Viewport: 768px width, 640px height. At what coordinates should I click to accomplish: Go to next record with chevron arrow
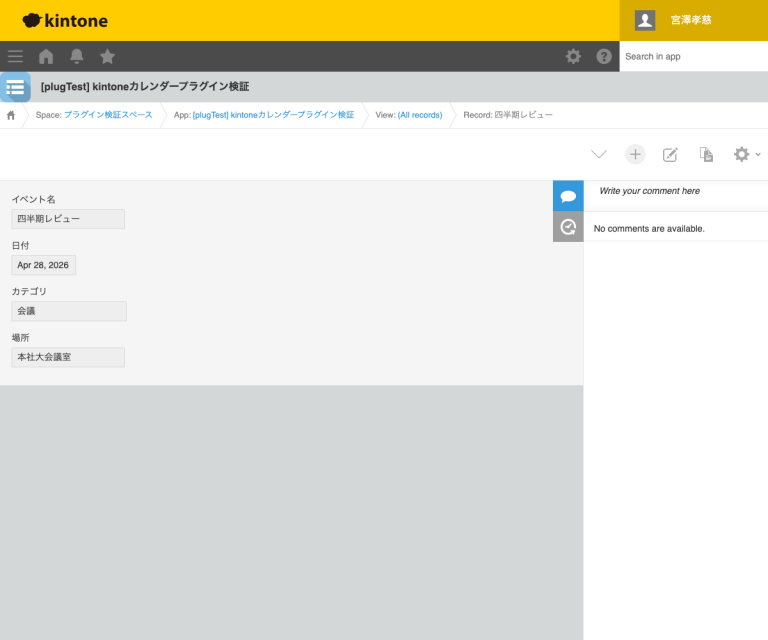(x=599, y=154)
